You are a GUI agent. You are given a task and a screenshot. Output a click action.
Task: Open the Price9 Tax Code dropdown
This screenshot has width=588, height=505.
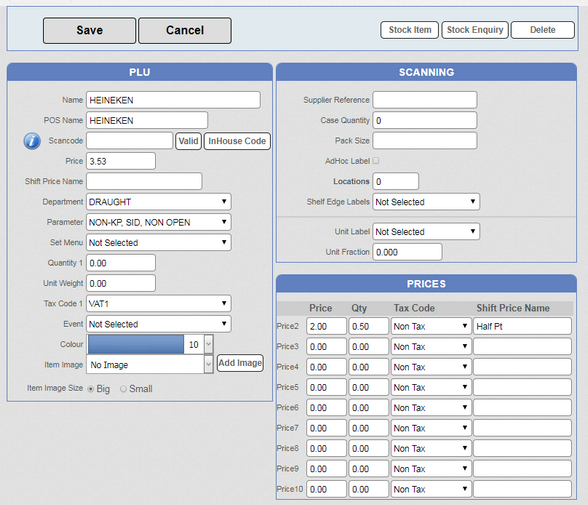431,469
